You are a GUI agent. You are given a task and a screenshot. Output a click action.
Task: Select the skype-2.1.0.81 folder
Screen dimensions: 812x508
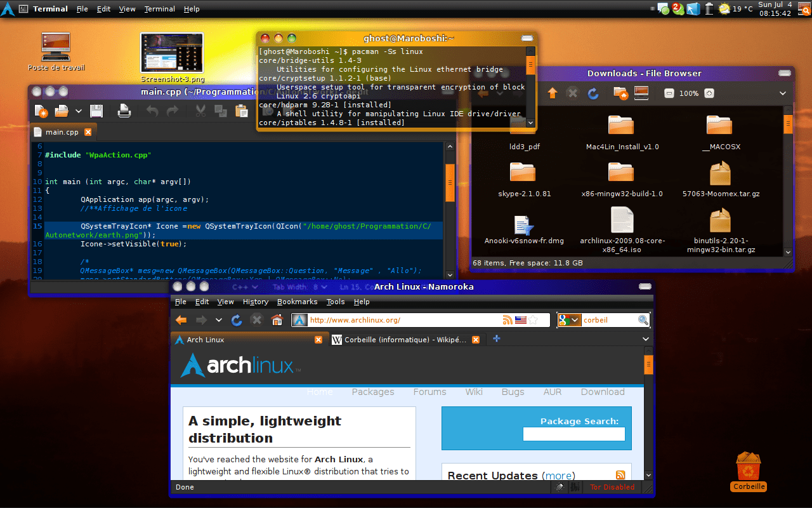(524, 180)
